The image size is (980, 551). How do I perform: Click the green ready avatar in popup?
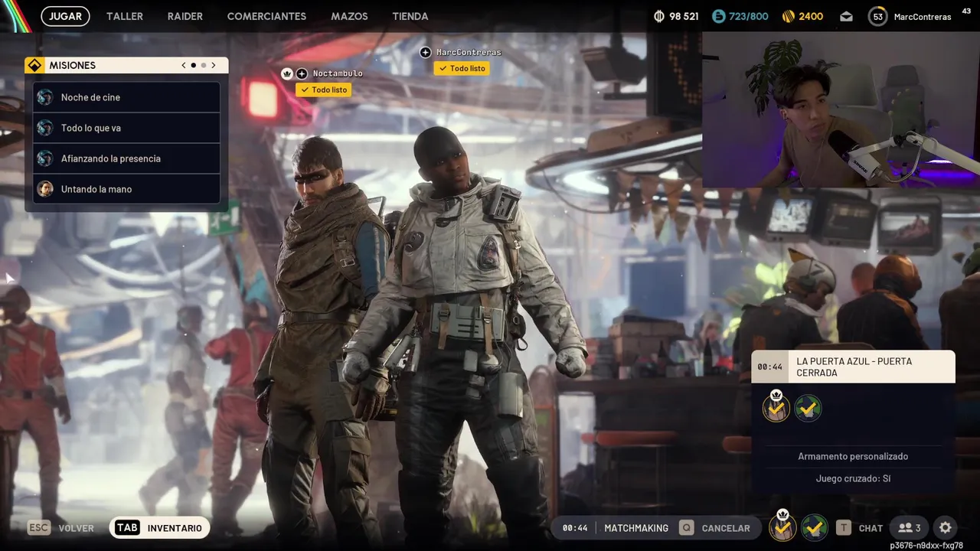pos(808,408)
